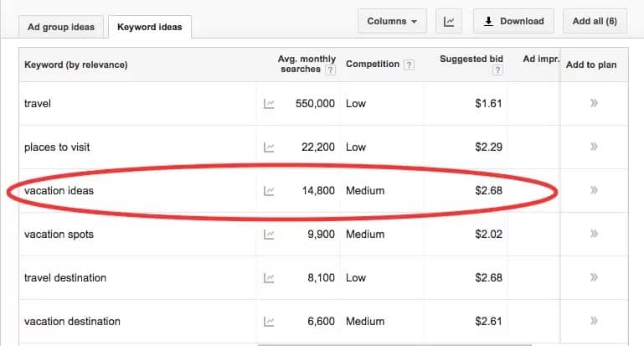Click the 8,100 searches value
The height and width of the screenshot is (346, 644).
coord(321,278)
